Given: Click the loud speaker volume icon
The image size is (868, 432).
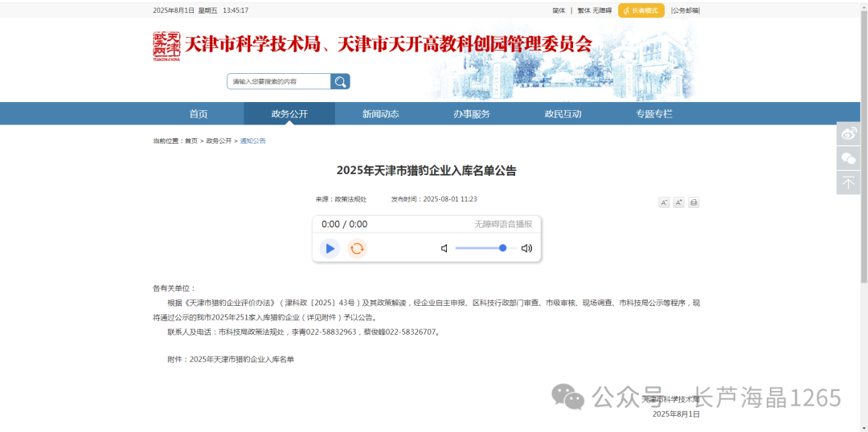Looking at the screenshot, I should pos(526,248).
